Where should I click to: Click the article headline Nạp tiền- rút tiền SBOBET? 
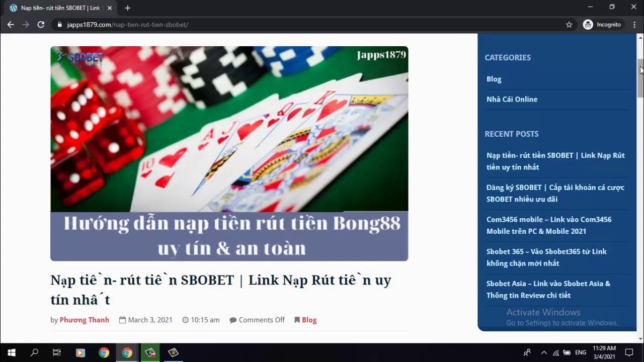(221, 290)
